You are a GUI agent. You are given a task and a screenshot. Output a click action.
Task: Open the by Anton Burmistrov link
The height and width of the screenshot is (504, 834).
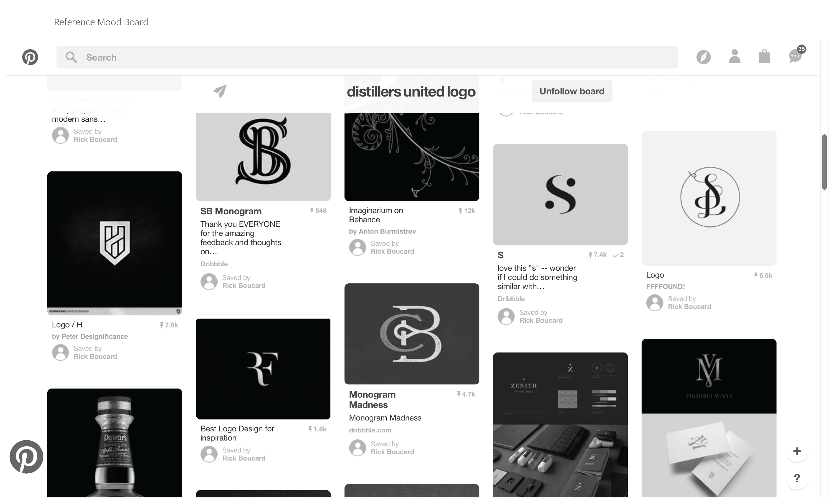click(382, 231)
